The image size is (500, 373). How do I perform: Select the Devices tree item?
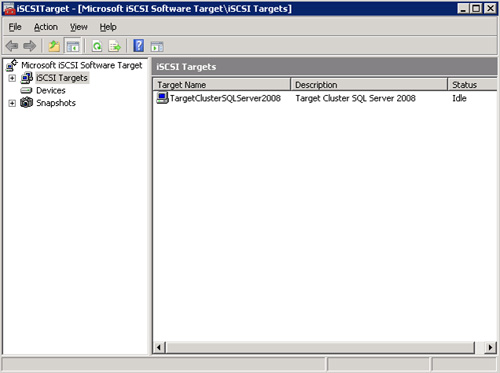click(x=51, y=91)
